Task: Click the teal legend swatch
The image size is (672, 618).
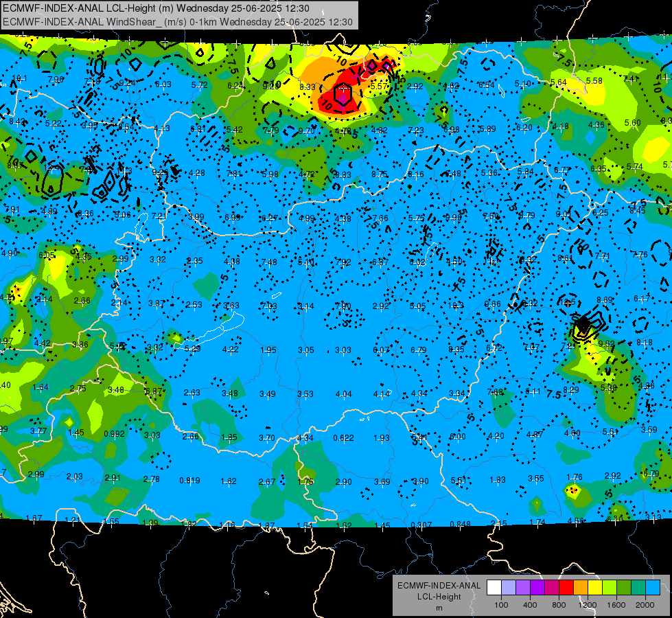Action: [x=638, y=588]
